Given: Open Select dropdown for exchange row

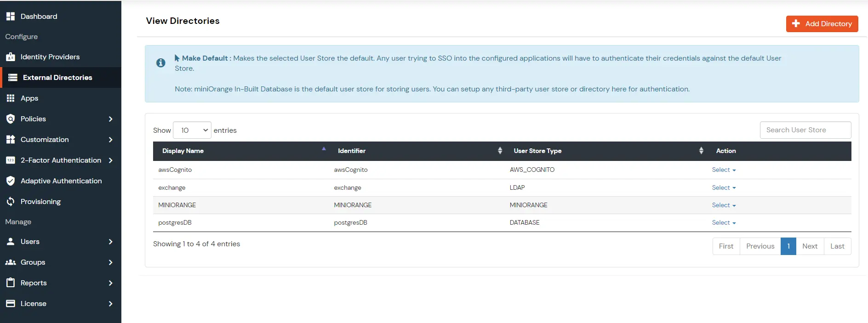Looking at the screenshot, I should (x=724, y=188).
